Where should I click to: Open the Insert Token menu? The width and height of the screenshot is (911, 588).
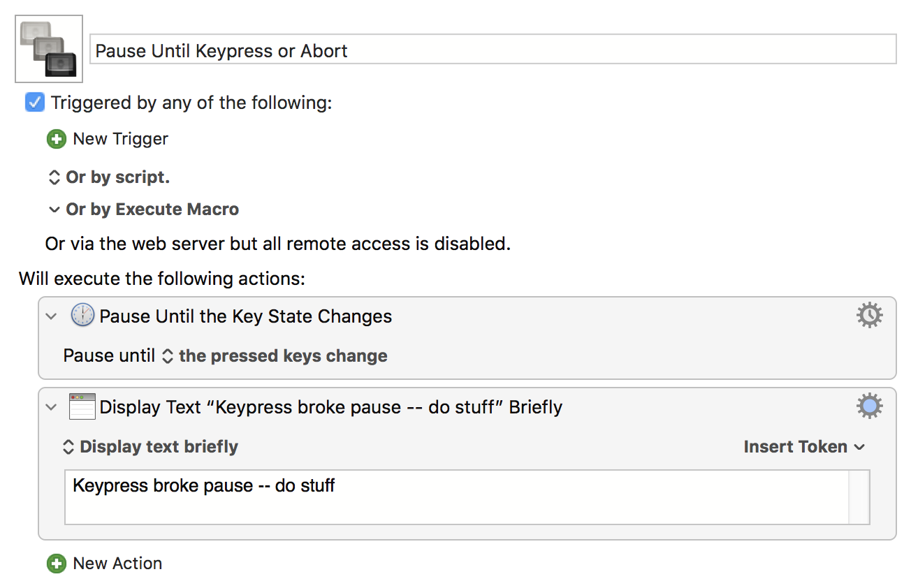pos(804,447)
